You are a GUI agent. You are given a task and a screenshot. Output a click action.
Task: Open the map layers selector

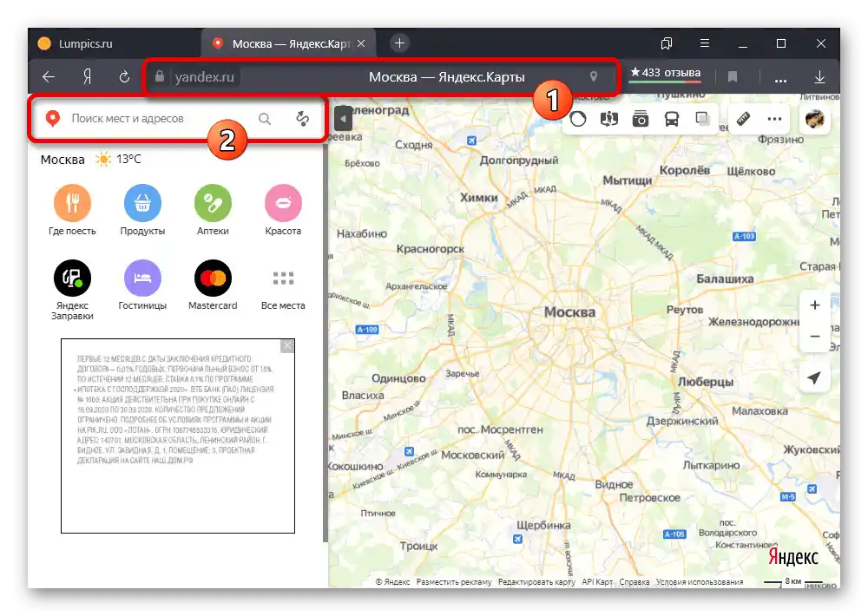(x=702, y=119)
